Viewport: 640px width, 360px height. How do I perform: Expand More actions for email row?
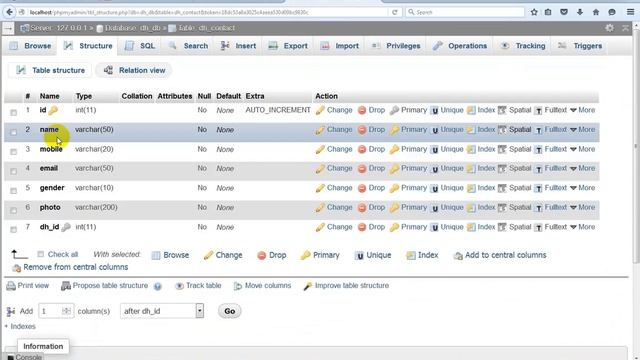(582, 168)
